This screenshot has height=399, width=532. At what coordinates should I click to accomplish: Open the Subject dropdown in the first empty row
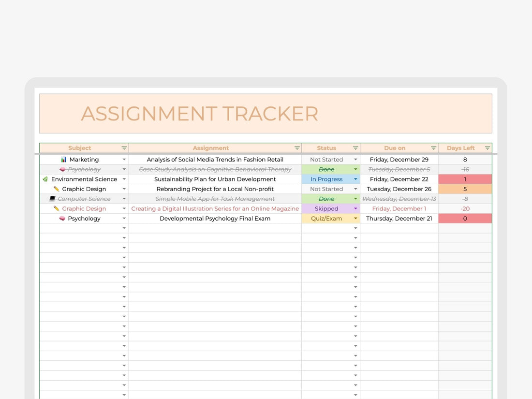[124, 228]
